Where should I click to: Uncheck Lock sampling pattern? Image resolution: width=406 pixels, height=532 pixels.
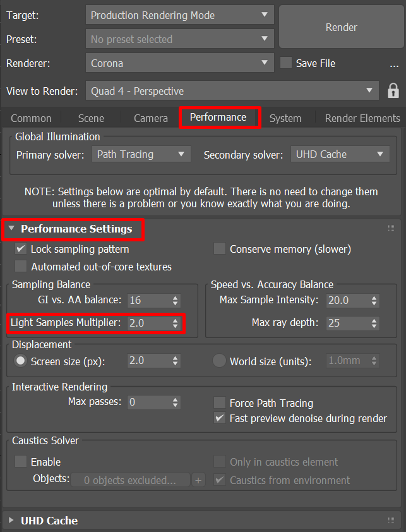coord(21,249)
